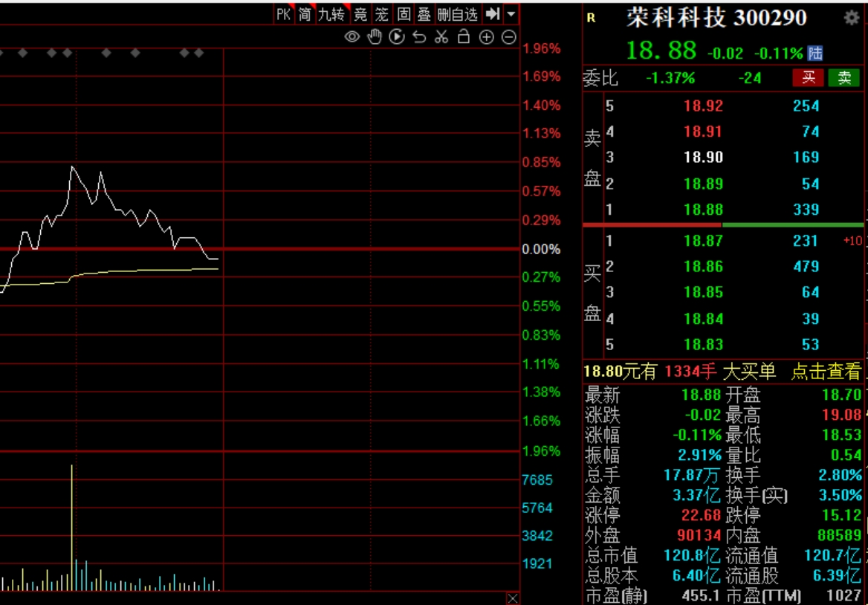Select sell level 2 price 18.89

(x=703, y=184)
